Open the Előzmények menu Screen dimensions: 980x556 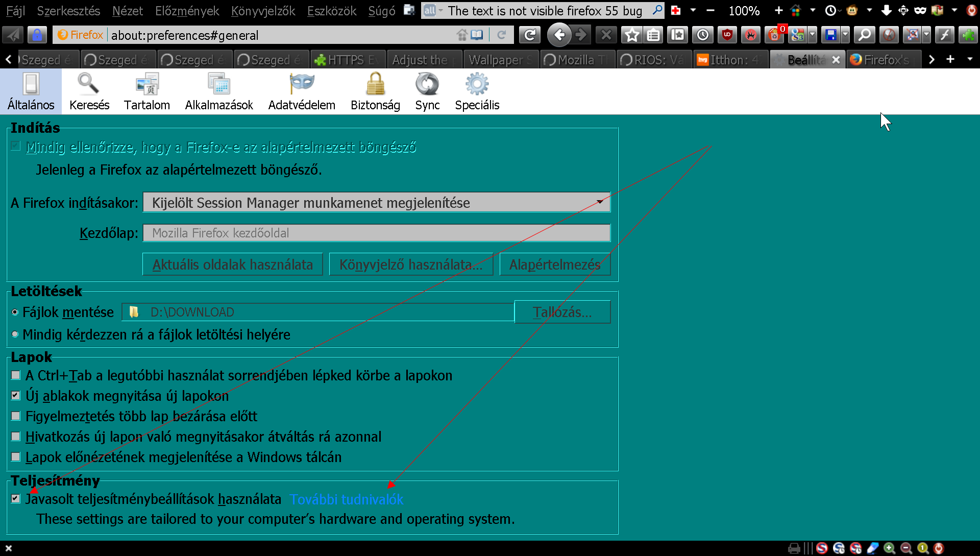187,11
